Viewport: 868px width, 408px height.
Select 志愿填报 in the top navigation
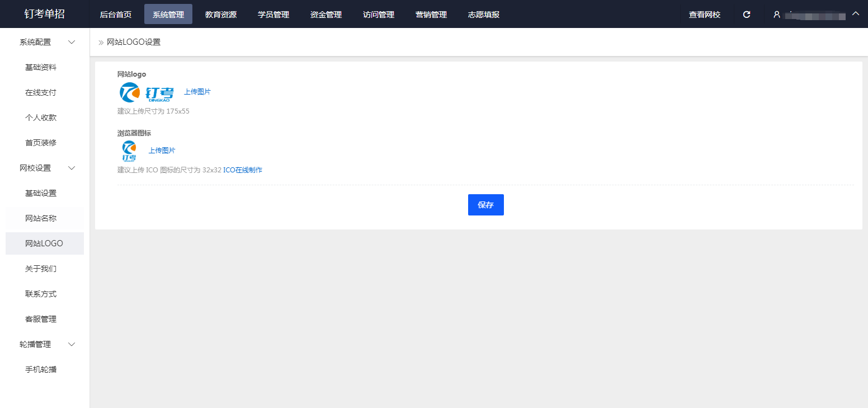click(x=484, y=15)
